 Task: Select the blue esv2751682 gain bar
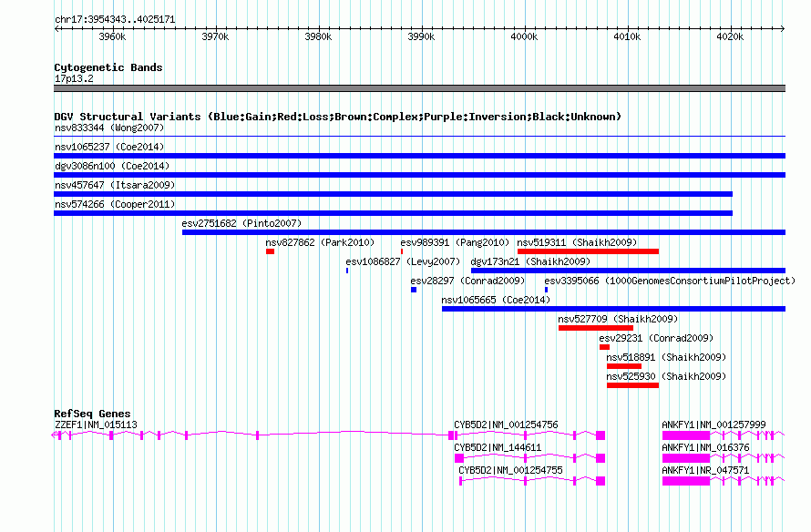tap(484, 232)
